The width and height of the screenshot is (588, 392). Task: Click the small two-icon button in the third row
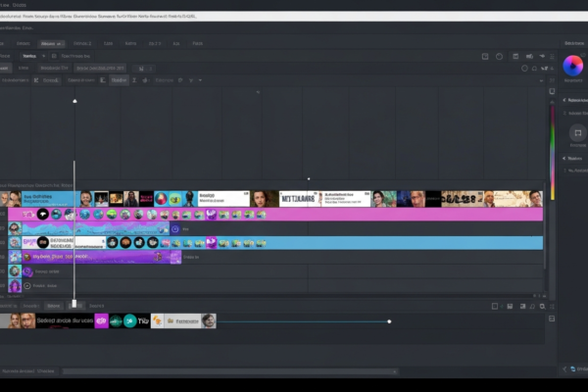144,69
